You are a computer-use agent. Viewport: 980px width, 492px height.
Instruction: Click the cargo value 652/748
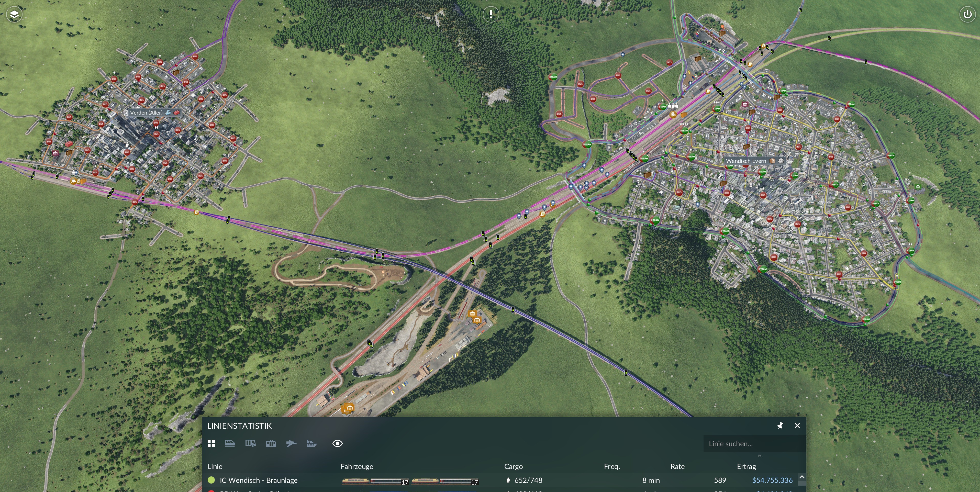click(x=528, y=480)
